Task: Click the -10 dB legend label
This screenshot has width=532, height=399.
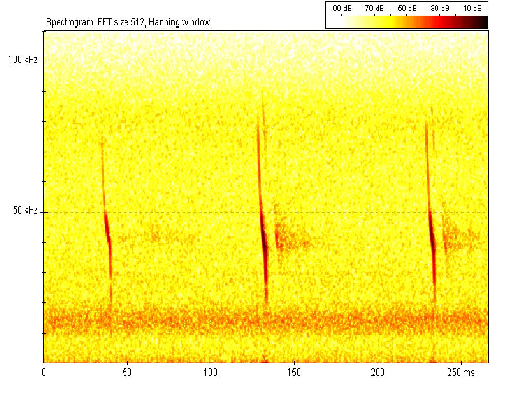Action: pos(472,8)
